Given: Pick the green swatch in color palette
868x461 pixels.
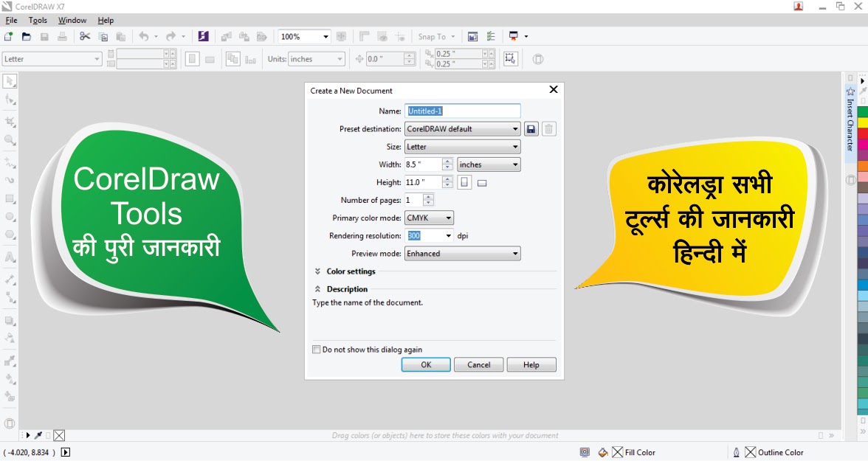Looking at the screenshot, I should 862,112.
